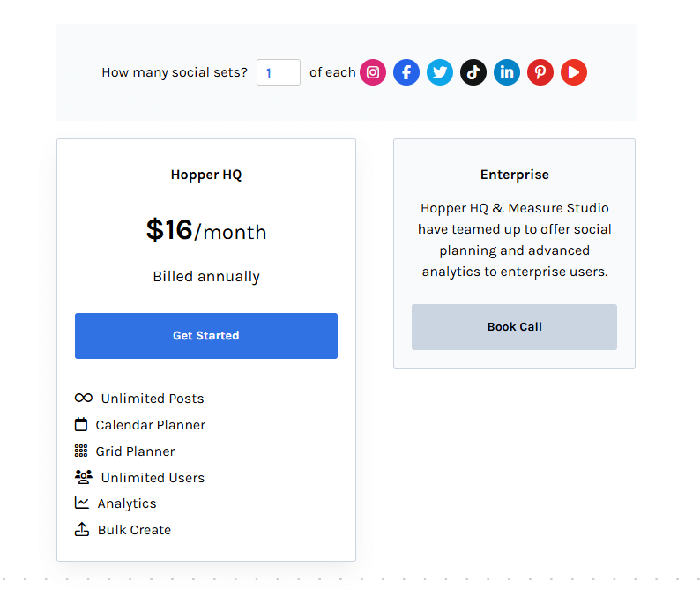Click the Analytics feature text
Viewport: 700px width, 589px height.
127,503
